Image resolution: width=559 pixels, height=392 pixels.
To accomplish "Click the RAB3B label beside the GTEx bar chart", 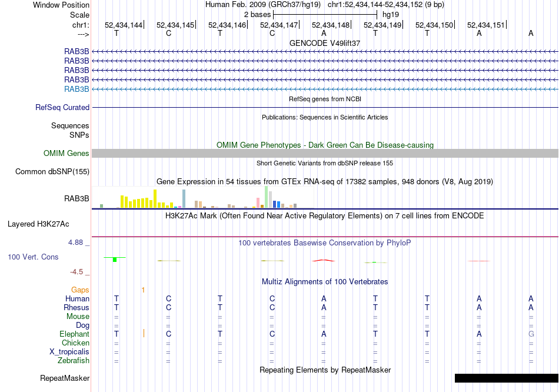I will (76, 199).
